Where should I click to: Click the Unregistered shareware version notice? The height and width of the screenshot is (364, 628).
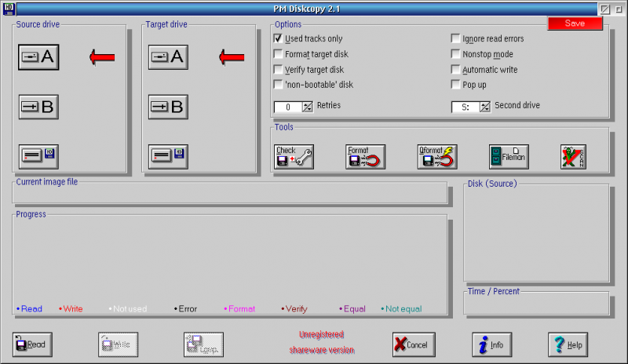coord(322,342)
